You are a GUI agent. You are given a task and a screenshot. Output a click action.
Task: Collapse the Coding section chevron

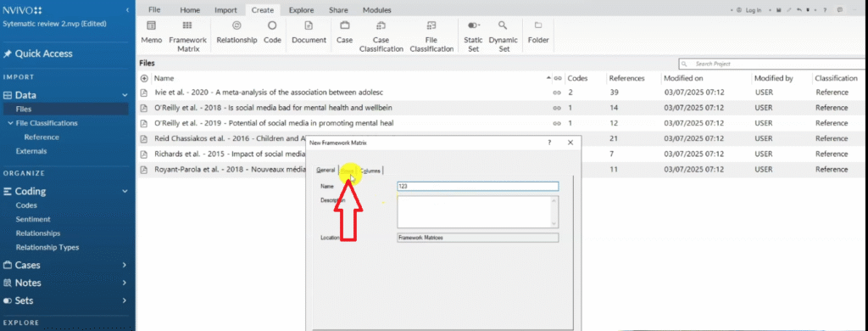click(125, 191)
